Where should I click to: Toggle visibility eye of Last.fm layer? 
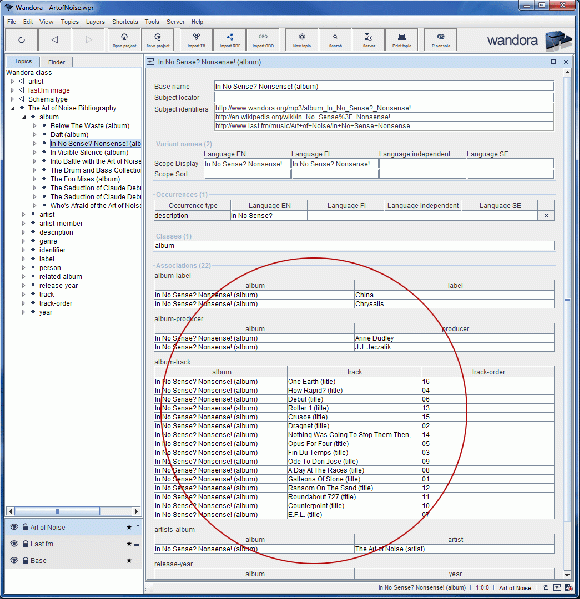14,544
